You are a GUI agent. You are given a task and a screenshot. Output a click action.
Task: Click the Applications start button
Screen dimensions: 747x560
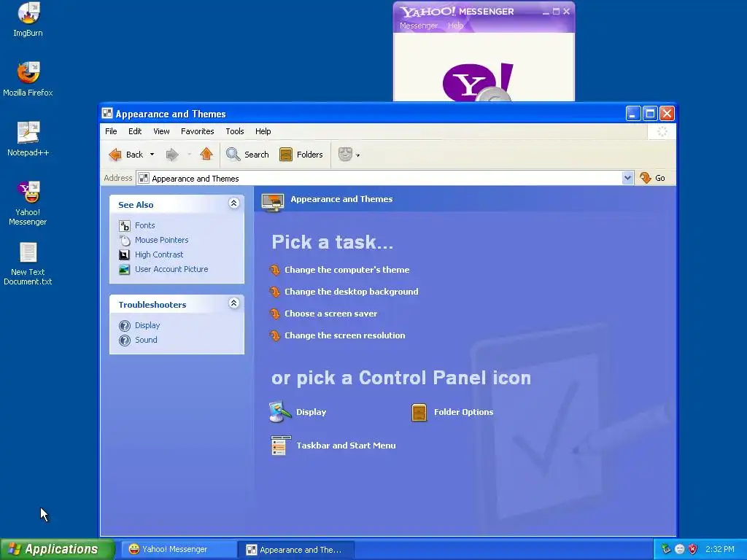click(x=57, y=549)
